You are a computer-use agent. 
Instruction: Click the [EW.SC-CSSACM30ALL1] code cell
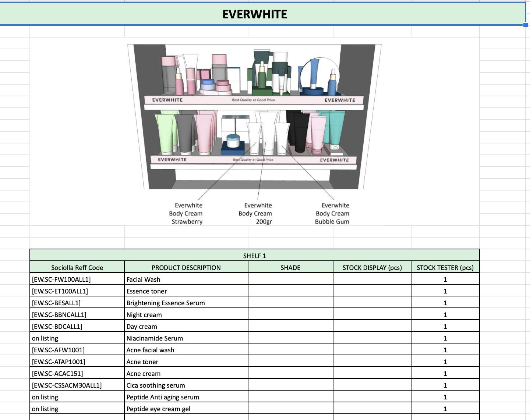click(77, 385)
